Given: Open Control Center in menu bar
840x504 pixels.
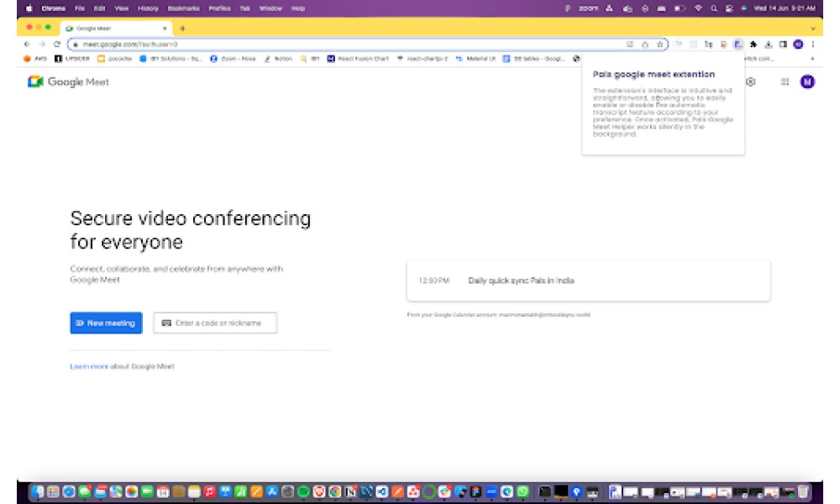Looking at the screenshot, I should pos(729,8).
